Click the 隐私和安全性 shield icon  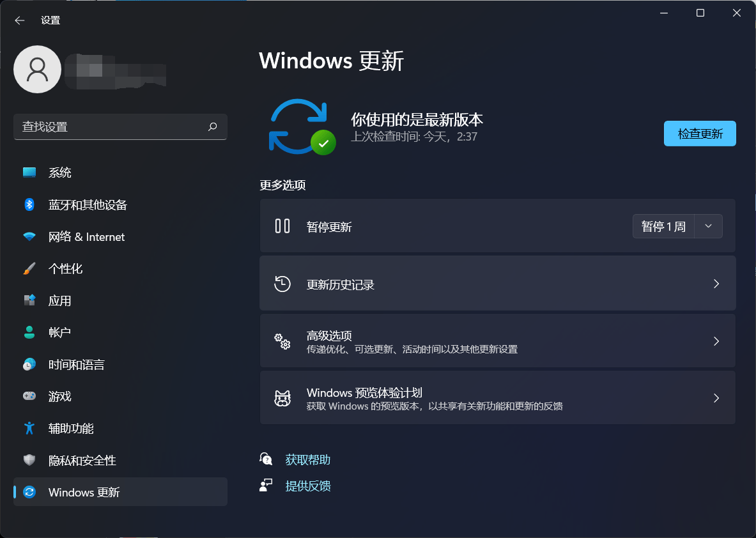click(x=29, y=460)
